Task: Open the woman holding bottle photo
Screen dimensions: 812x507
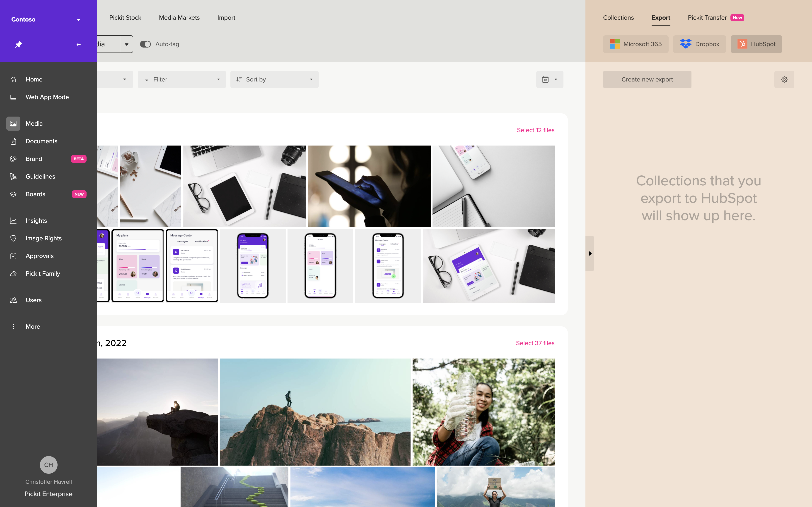Action: coord(483,412)
